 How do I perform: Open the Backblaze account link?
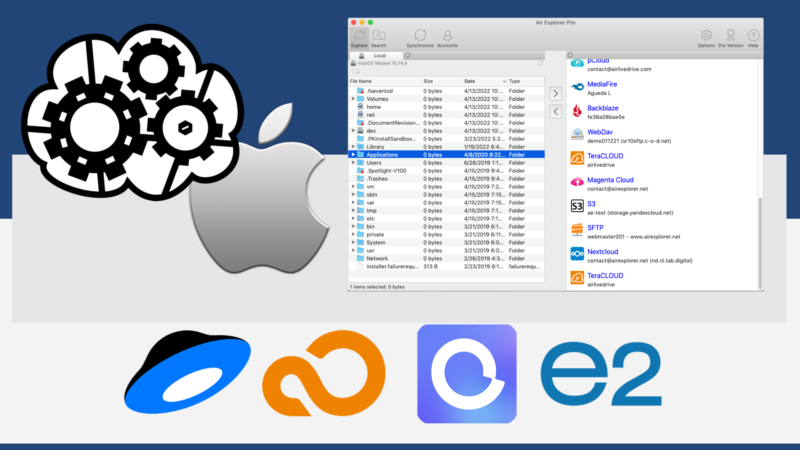pos(603,108)
